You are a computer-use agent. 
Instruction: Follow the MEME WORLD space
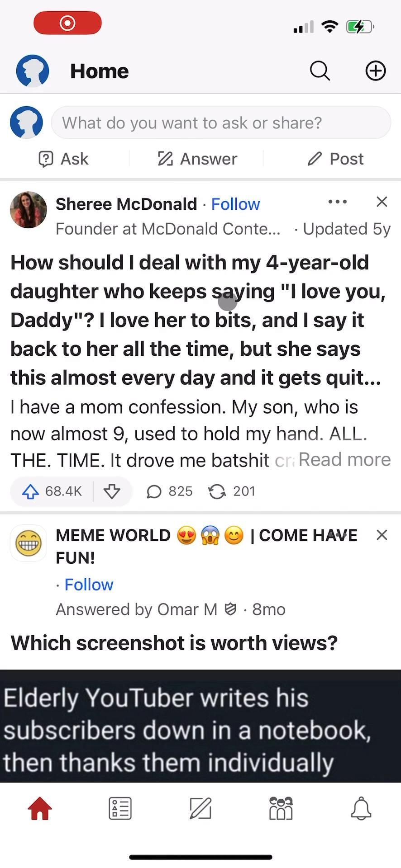click(x=89, y=585)
